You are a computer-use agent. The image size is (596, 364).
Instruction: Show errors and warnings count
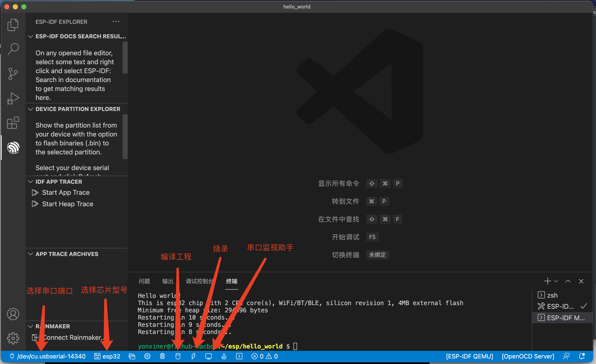[264, 356]
